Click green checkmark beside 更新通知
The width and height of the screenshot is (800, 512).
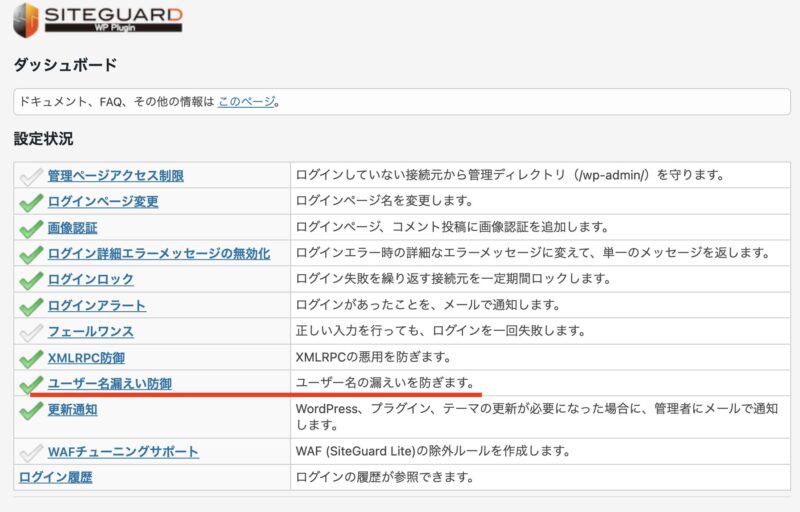pos(31,410)
